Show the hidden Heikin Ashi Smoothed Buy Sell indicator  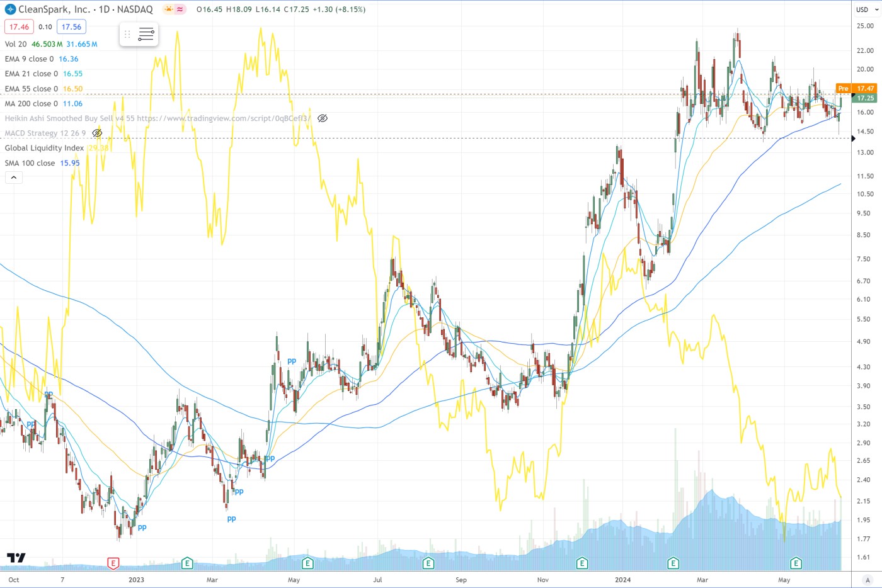[323, 118]
